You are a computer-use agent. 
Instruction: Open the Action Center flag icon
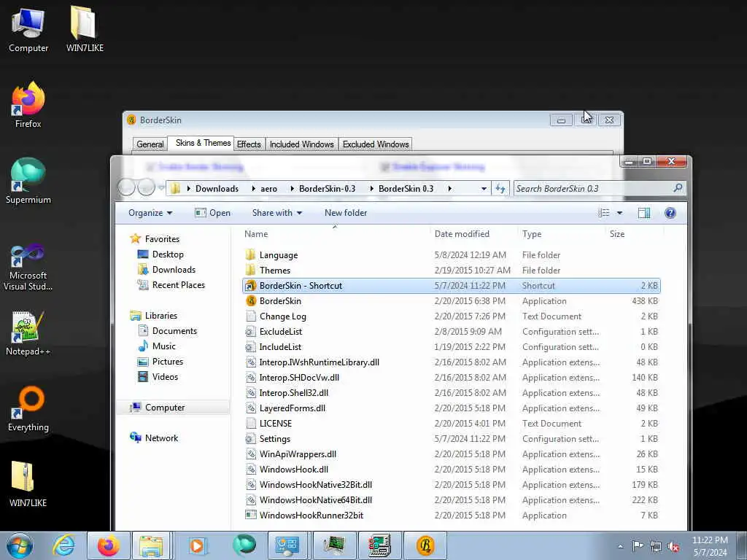638,546
